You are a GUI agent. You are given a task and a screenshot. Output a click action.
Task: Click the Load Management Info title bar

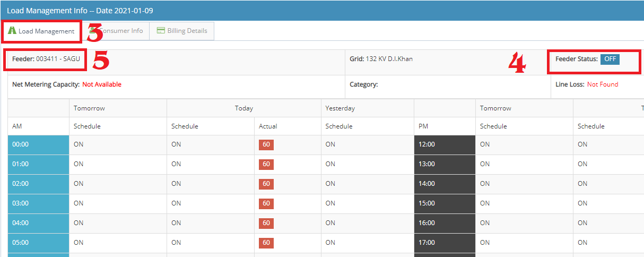(322, 11)
